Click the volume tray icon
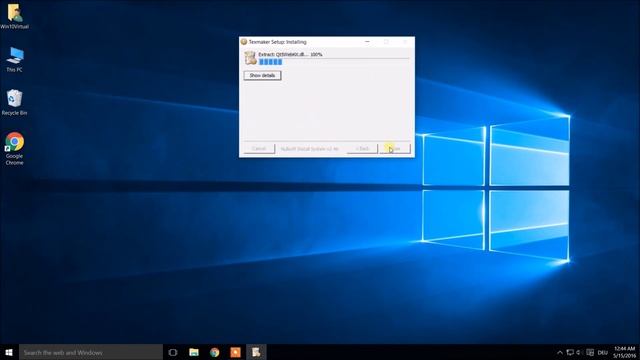640x360 pixels. click(x=578, y=352)
